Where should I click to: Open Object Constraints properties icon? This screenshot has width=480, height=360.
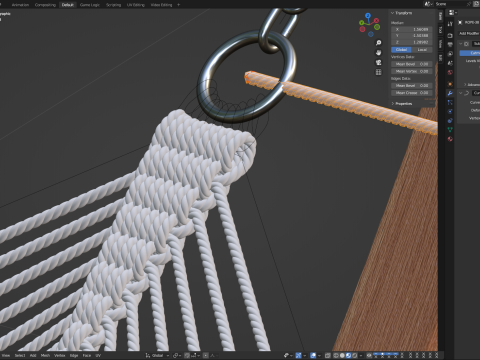click(450, 120)
